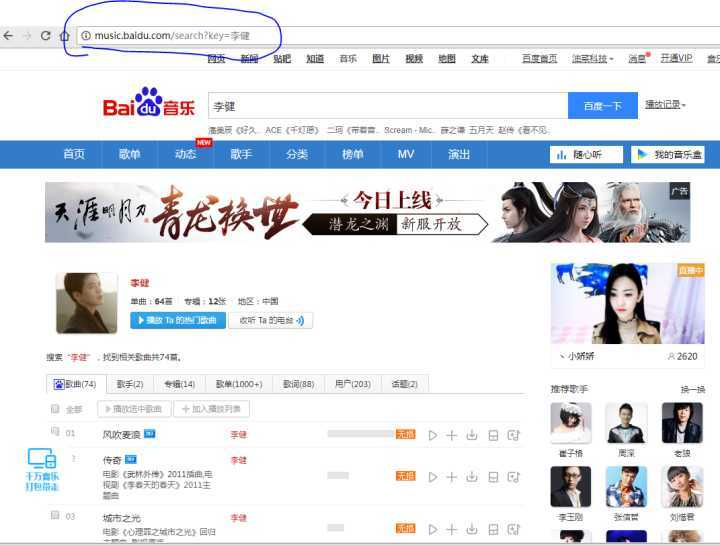Click the music-note icon ending the 传奇 row
Screen dimensions: 720x545
(x=513, y=477)
